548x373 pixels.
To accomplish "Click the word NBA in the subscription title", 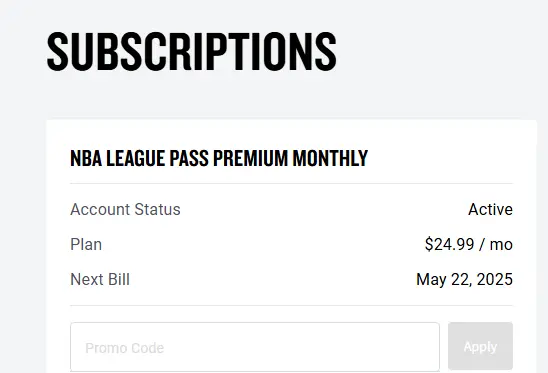I will 86,158.
